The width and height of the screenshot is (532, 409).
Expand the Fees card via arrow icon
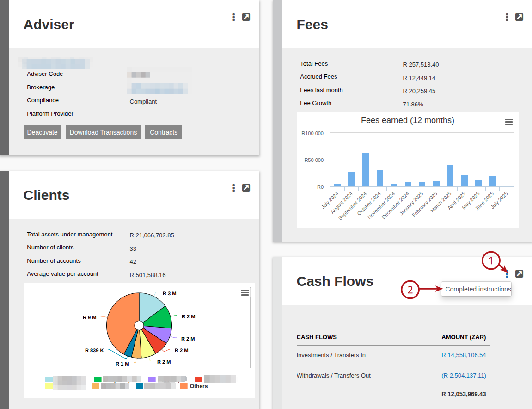(x=519, y=17)
